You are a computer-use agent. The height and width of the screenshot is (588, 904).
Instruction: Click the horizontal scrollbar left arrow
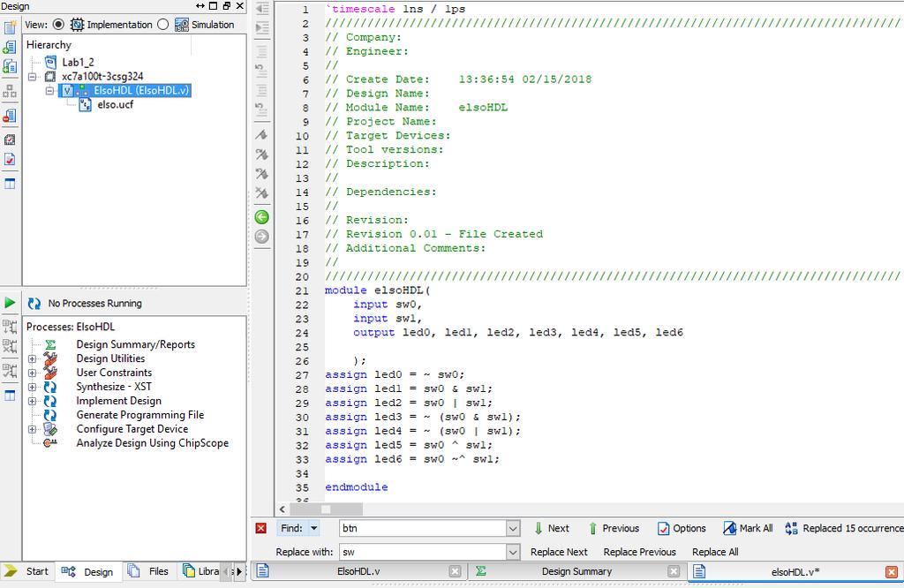coord(282,509)
